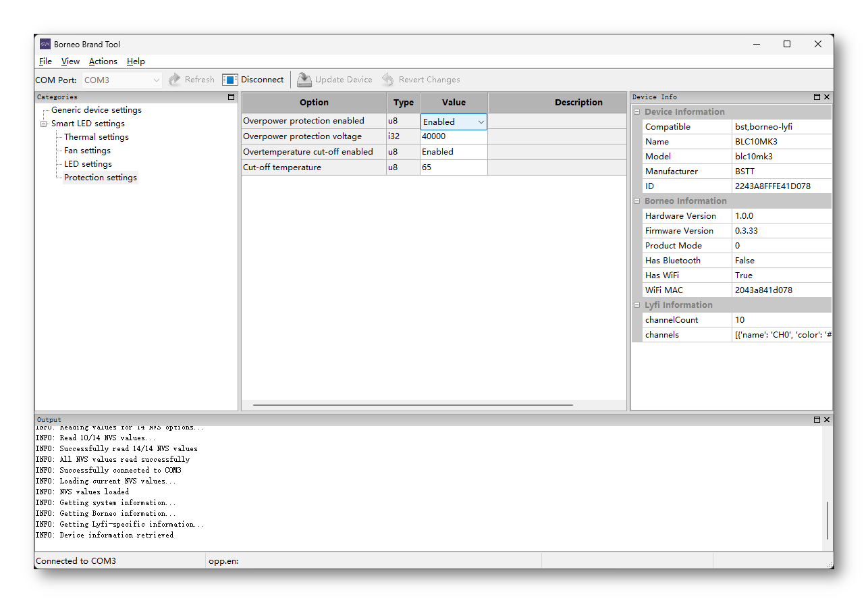Click the Refresh toolbar icon

pyautogui.click(x=175, y=80)
